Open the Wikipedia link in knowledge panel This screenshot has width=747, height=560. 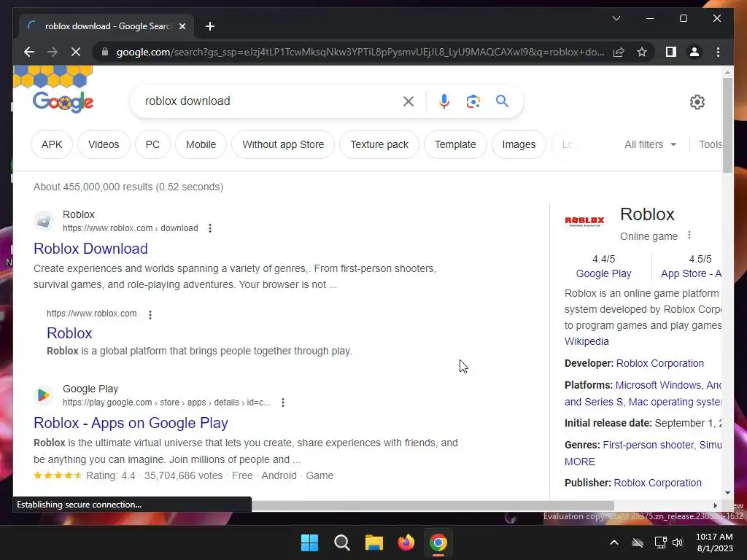tap(587, 341)
